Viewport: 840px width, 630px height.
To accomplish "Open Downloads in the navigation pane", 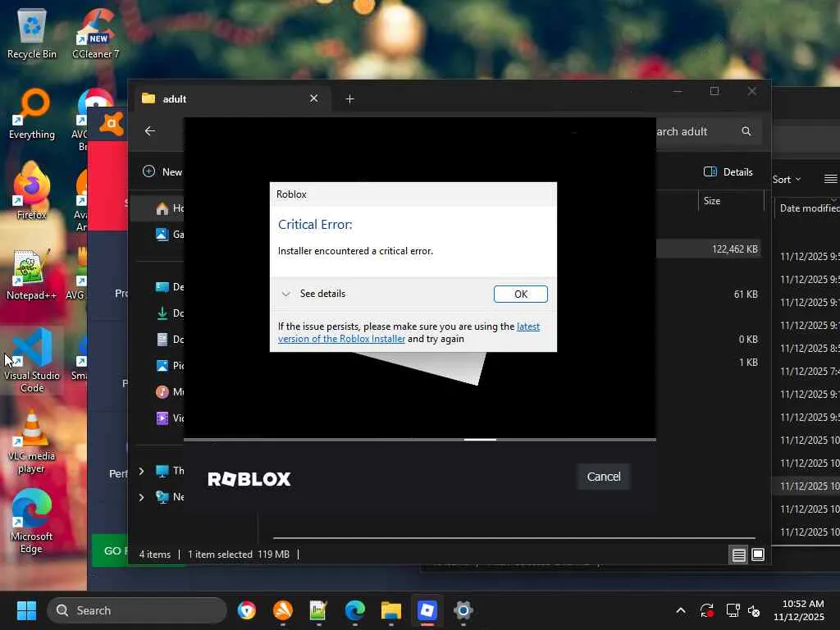I will (169, 313).
